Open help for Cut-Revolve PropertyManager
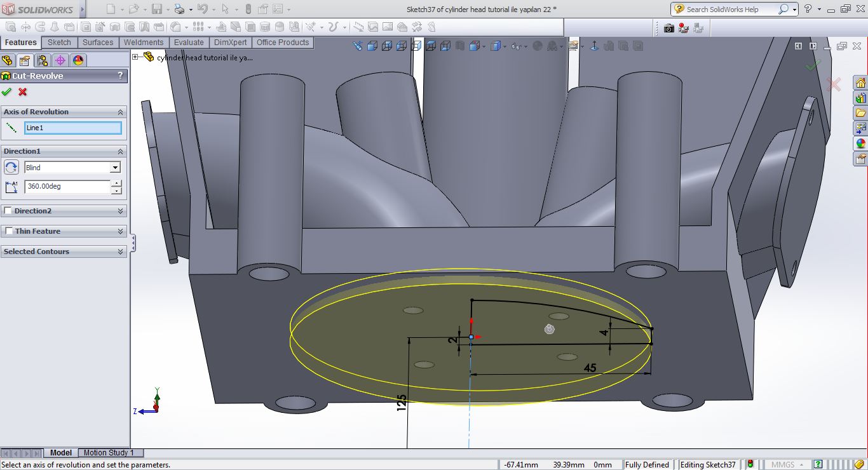The image size is (868, 470). click(120, 76)
